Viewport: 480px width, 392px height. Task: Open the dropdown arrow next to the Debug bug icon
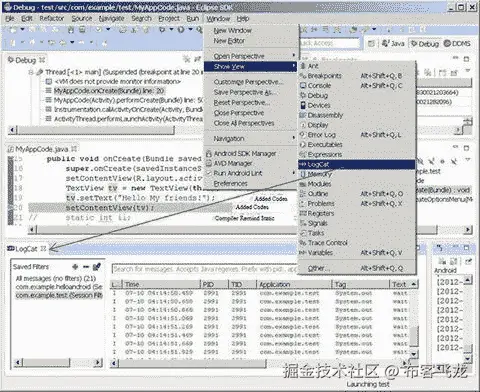[x=171, y=29]
